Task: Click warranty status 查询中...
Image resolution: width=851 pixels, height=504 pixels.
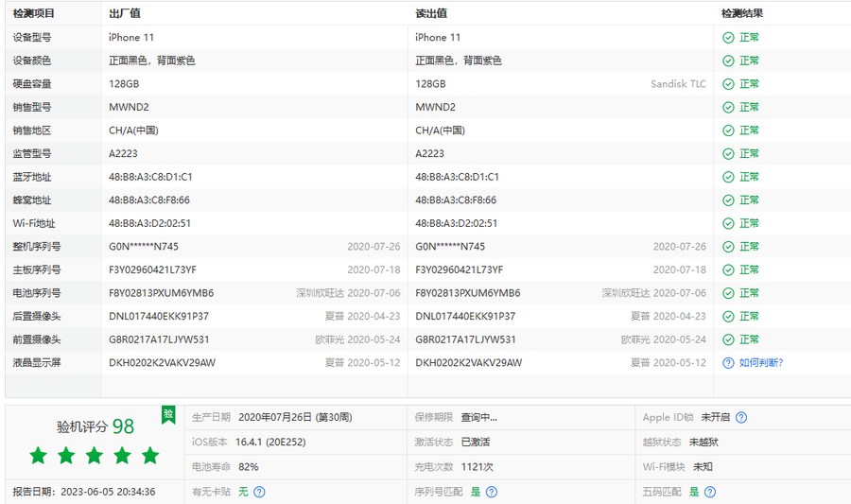Action: tap(479, 417)
